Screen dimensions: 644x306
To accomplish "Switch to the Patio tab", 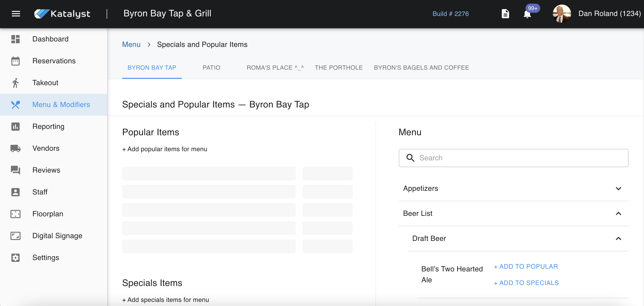I will 211,68.
